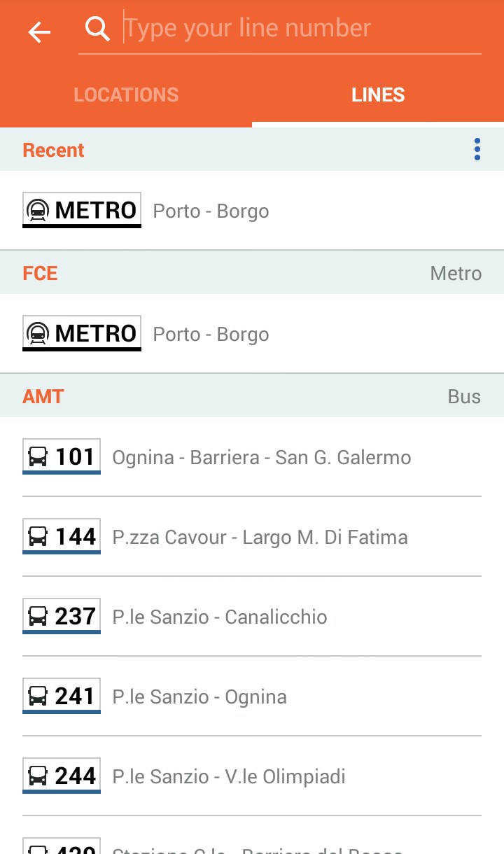Tap the bus 101 line badge
504x854 pixels.
(x=62, y=457)
